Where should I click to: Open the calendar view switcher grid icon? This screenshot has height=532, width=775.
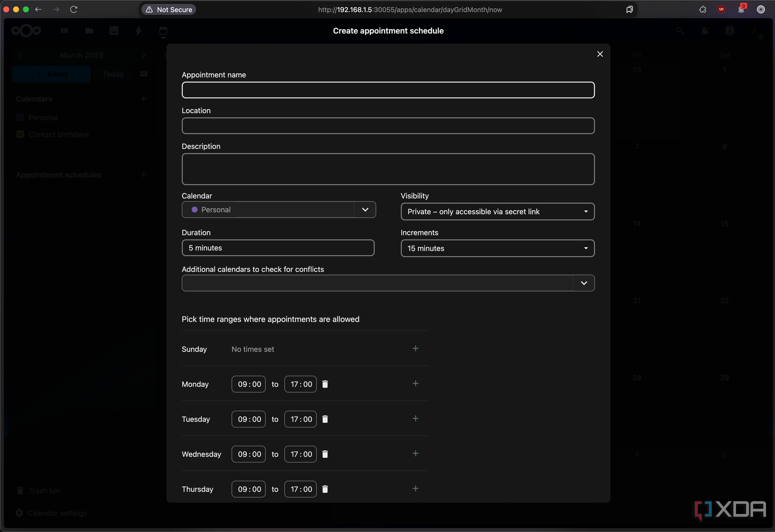144,74
